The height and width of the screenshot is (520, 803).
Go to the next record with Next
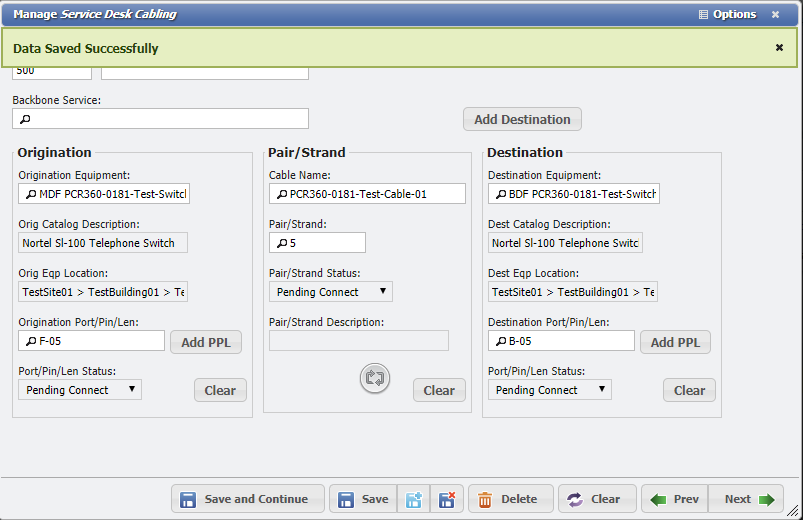[x=747, y=499]
